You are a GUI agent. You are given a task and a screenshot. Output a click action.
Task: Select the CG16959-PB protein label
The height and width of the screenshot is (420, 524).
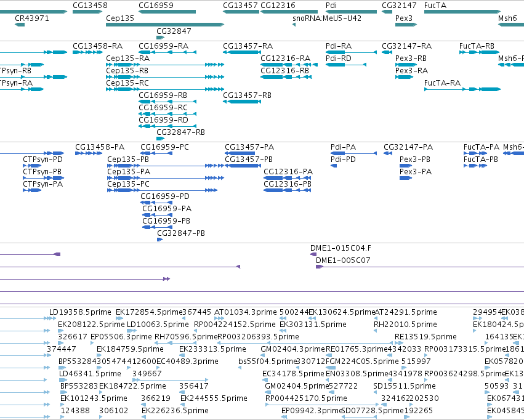(x=166, y=221)
